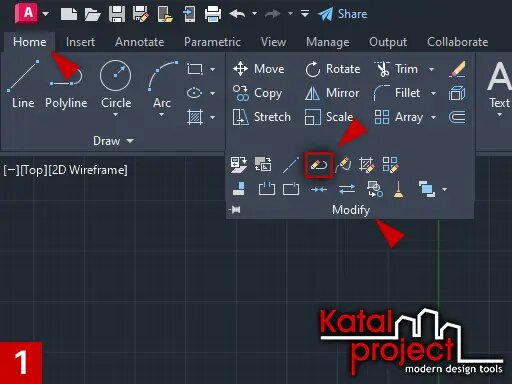Expand the Arc options dropdown arrow

click(162, 115)
